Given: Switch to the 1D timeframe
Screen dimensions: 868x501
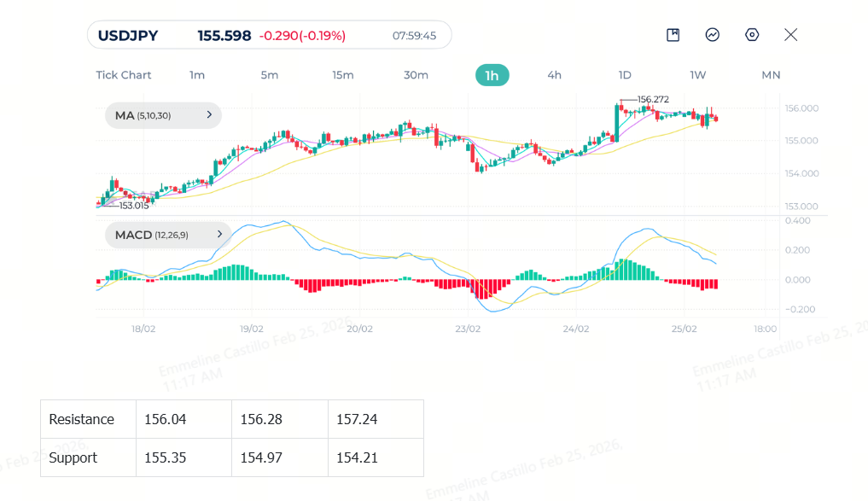Looking at the screenshot, I should click(625, 75).
